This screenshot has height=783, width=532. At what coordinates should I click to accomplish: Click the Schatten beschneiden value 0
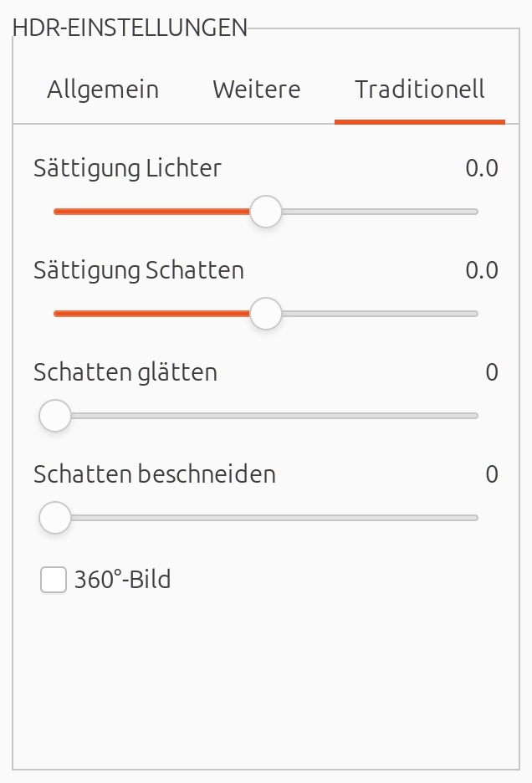(x=492, y=474)
